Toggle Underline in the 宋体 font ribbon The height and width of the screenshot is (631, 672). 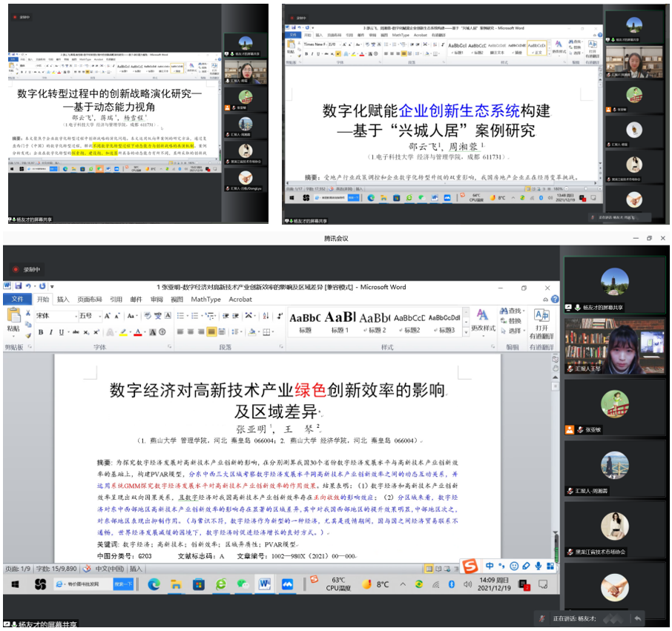click(62, 331)
